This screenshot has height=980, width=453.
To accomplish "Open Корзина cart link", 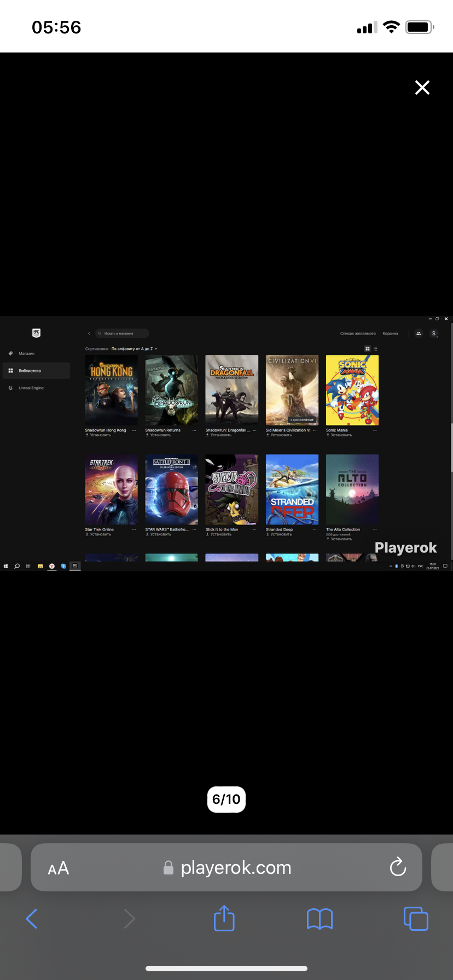I will (390, 333).
